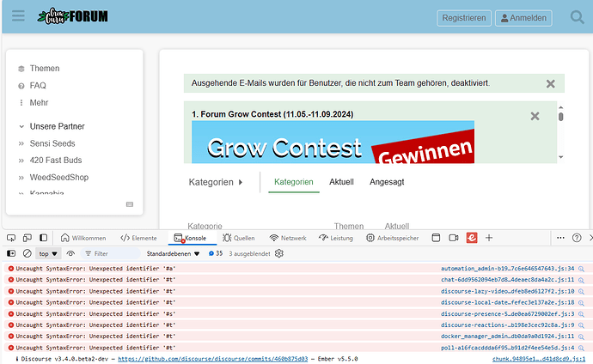Open the Standardebenen log level dropdown

(x=173, y=254)
